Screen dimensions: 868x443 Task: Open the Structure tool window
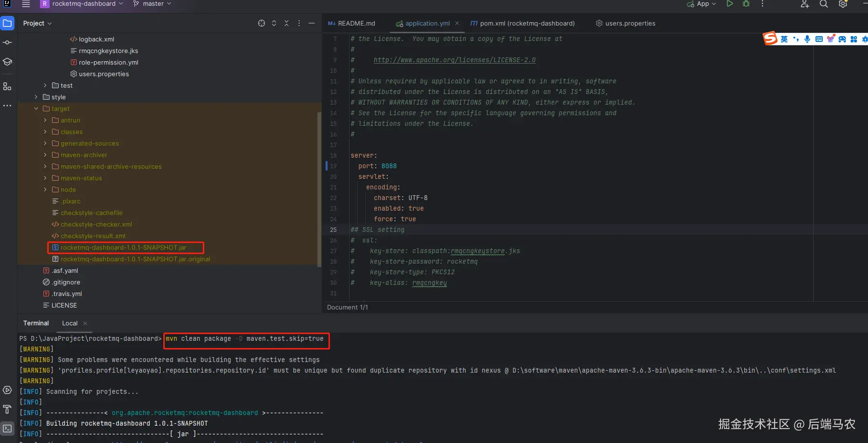(7, 86)
